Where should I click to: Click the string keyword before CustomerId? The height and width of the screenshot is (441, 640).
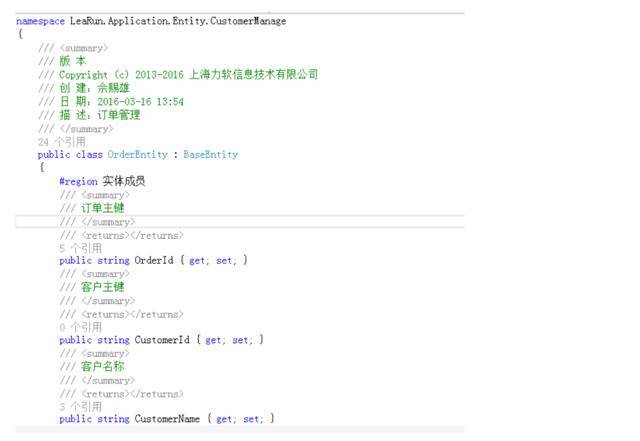click(113, 340)
